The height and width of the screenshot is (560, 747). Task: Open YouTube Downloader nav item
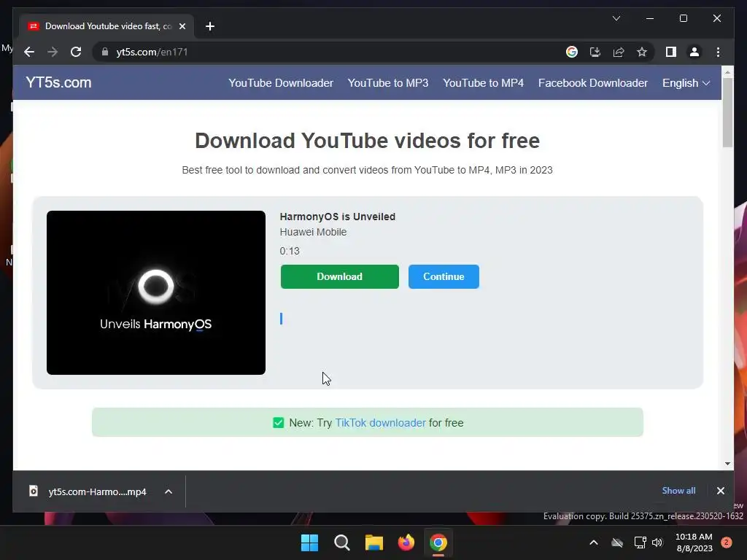click(x=281, y=83)
